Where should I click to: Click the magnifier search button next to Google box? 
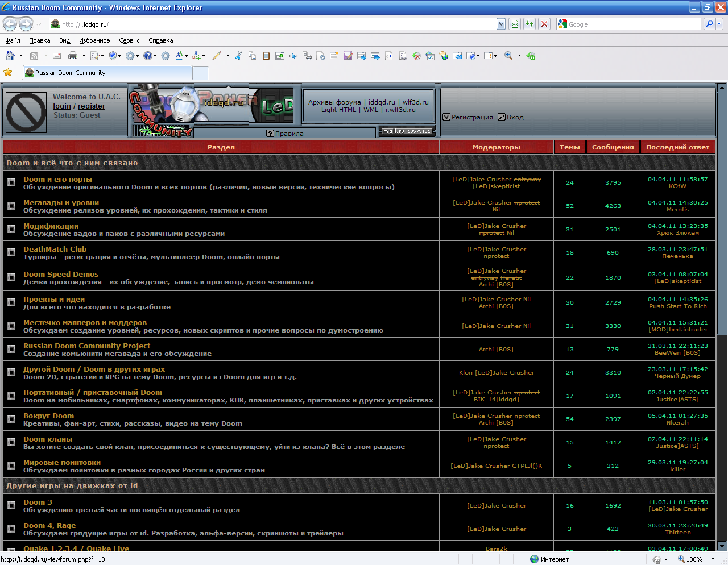point(709,24)
